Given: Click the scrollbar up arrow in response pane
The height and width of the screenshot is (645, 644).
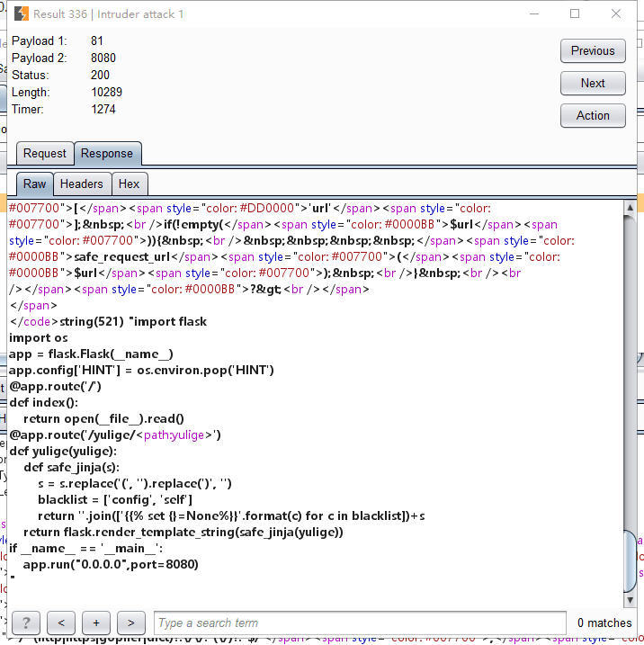Looking at the screenshot, I should 630,209.
